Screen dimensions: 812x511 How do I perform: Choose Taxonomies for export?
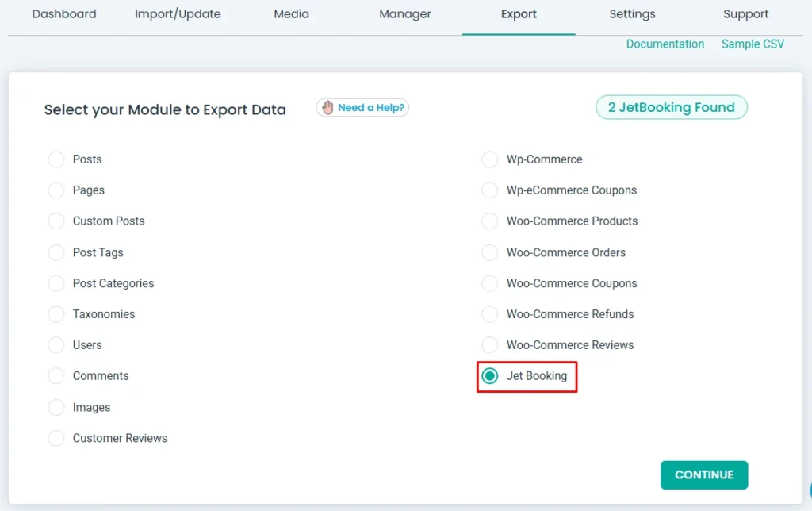(x=56, y=314)
